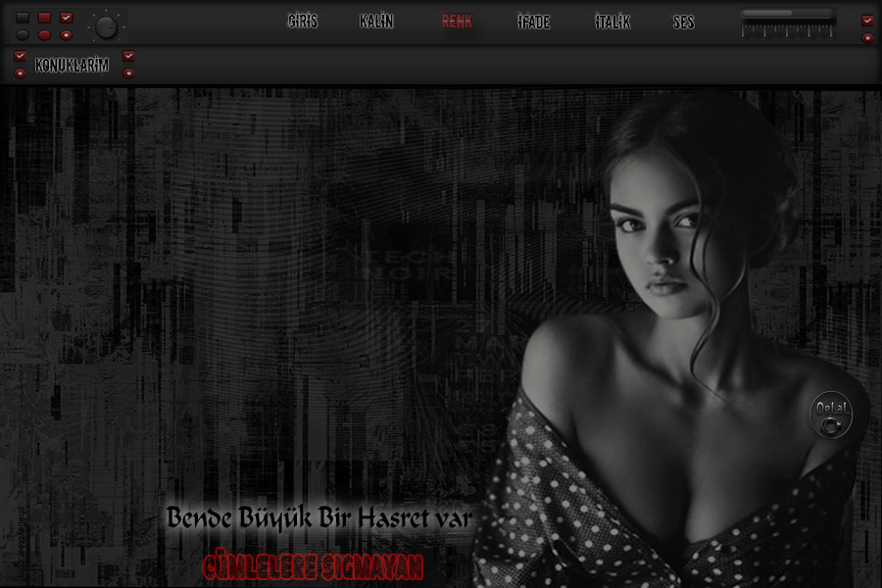Select the red radio dot beside the knob
The image size is (882, 588).
67,35
